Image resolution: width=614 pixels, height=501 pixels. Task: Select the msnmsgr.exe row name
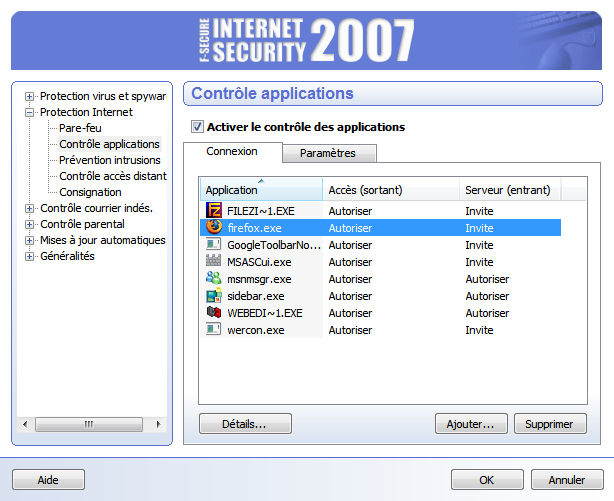point(259,279)
